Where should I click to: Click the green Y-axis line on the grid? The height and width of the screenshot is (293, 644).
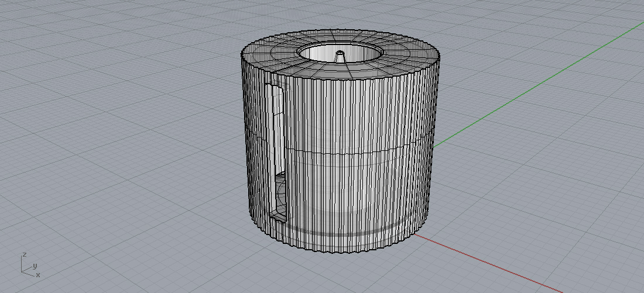click(x=538, y=84)
